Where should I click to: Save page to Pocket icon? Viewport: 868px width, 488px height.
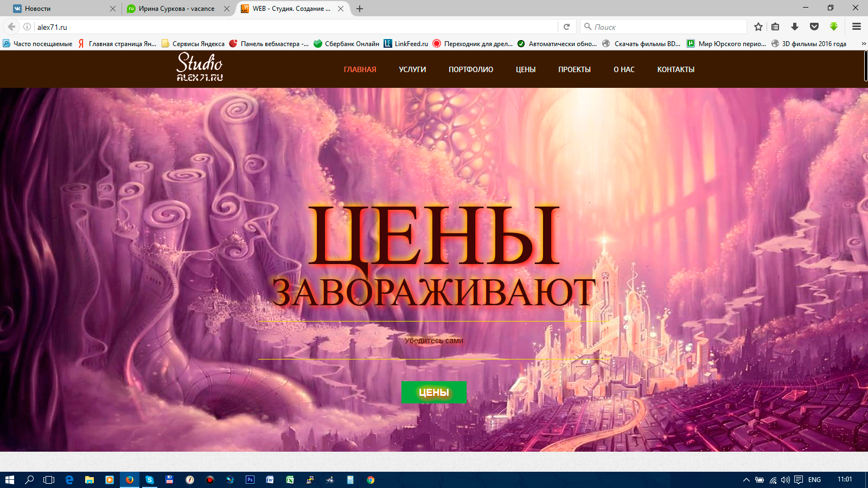pyautogui.click(x=814, y=27)
